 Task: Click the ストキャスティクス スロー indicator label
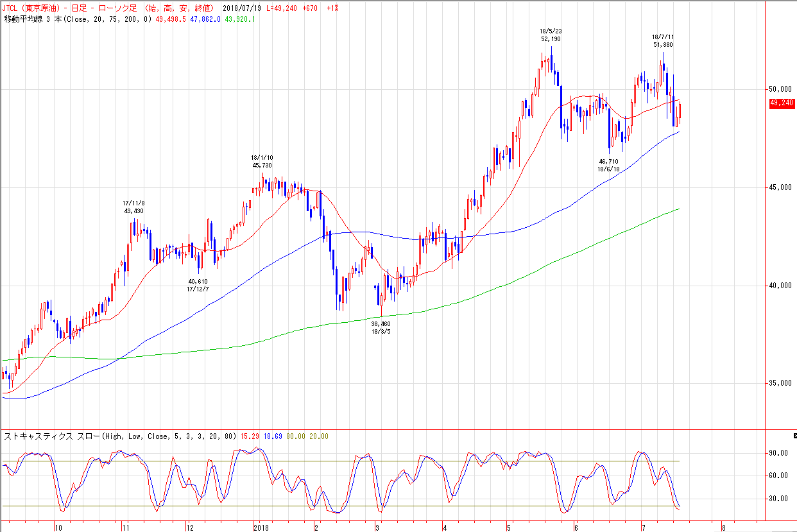pyautogui.click(x=52, y=436)
